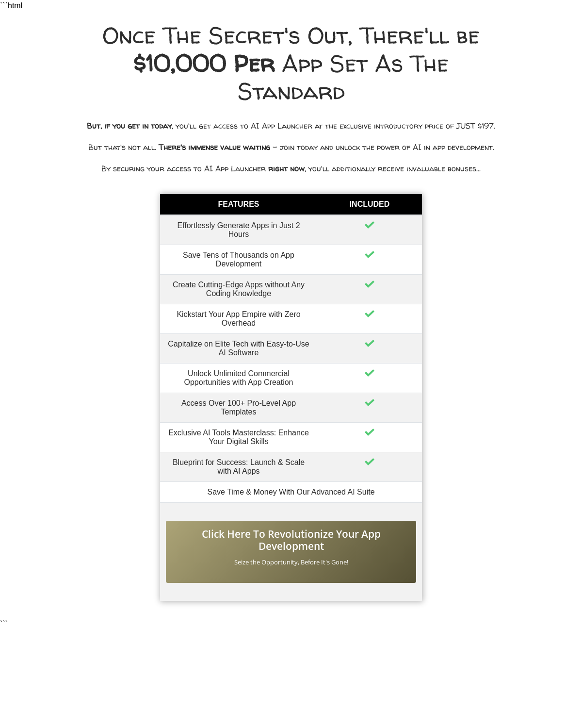Click the Revolutionize Your App Development button
The height and width of the screenshot is (728, 582).
point(291,551)
